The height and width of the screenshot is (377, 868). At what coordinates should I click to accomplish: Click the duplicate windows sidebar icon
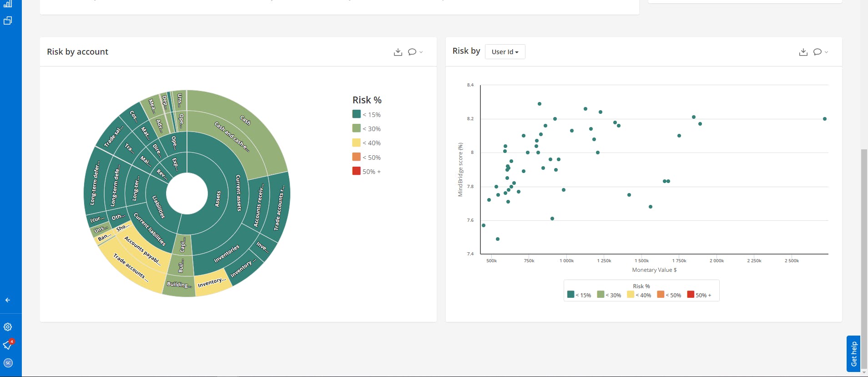(x=8, y=20)
